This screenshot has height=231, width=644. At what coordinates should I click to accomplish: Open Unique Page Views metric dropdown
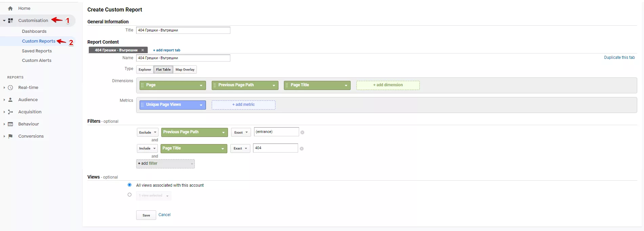tap(201, 105)
